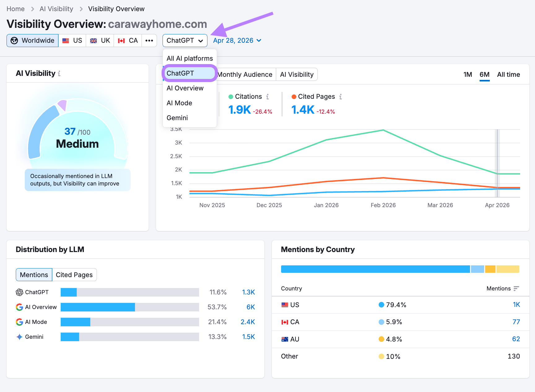Click the US flag in Mentions by Country
535x392 pixels.
285,305
